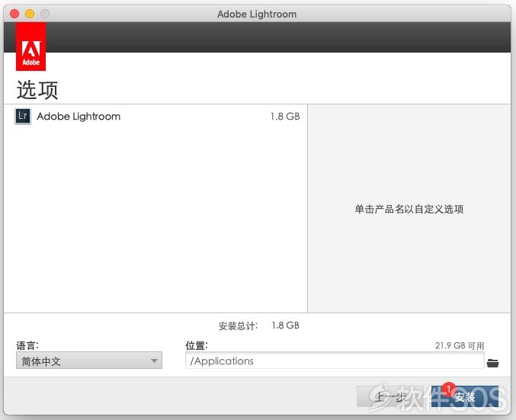Minimize the window with the yellow button

(30, 14)
